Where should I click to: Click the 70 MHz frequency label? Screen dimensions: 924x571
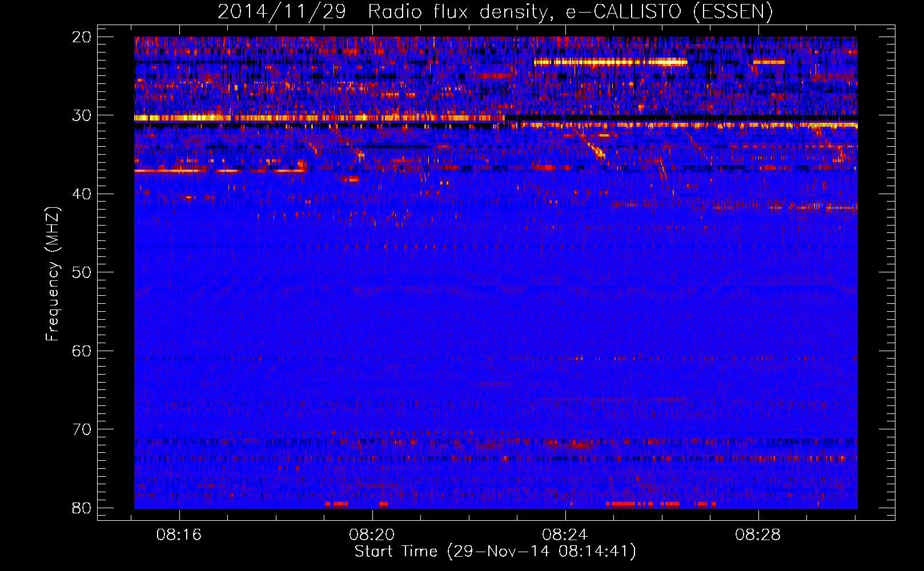[82, 429]
